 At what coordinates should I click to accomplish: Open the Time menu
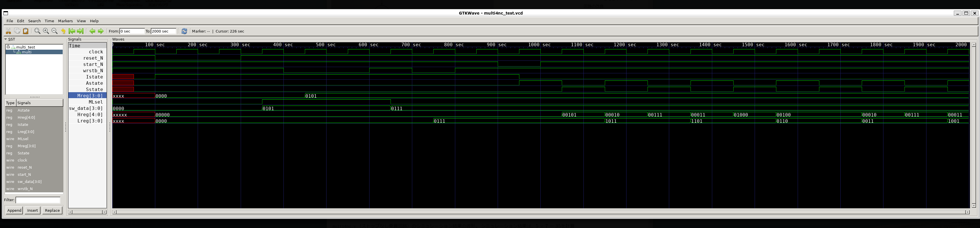coord(50,21)
